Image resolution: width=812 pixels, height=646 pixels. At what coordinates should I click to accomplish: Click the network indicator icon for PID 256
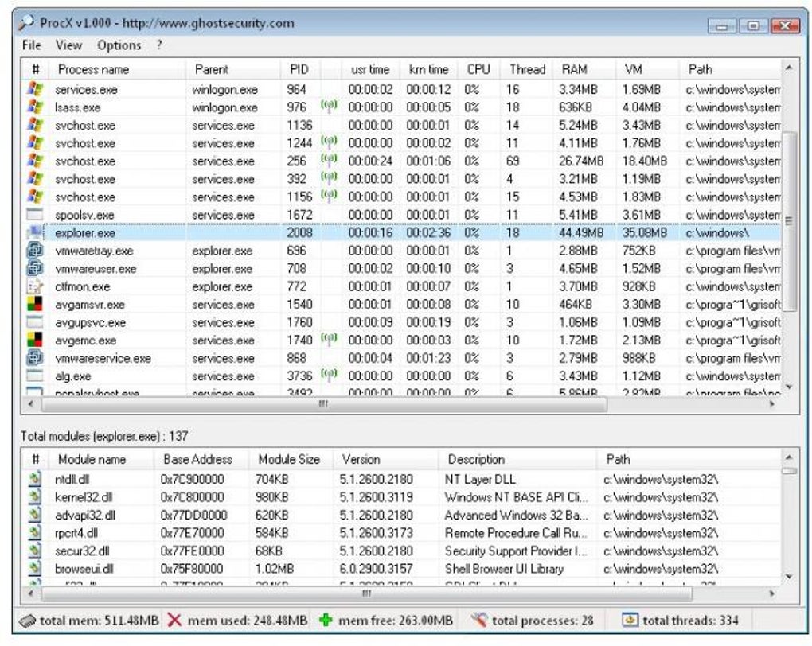[329, 159]
